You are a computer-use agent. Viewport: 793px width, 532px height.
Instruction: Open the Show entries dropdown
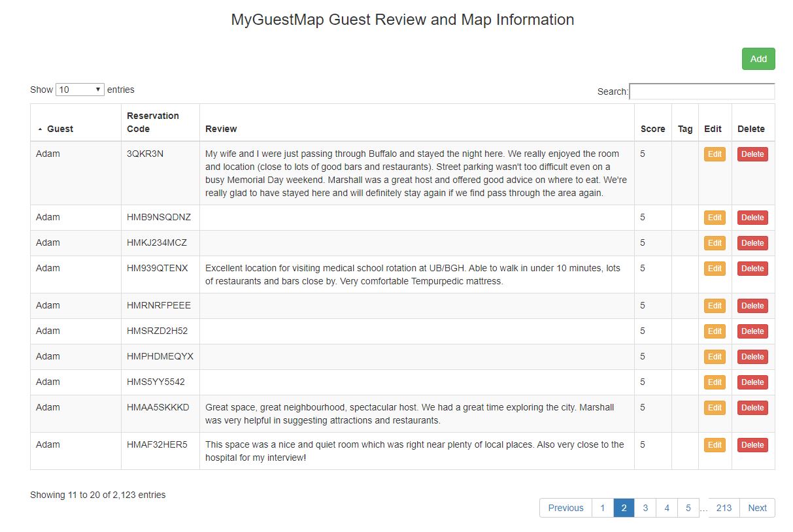pyautogui.click(x=80, y=90)
